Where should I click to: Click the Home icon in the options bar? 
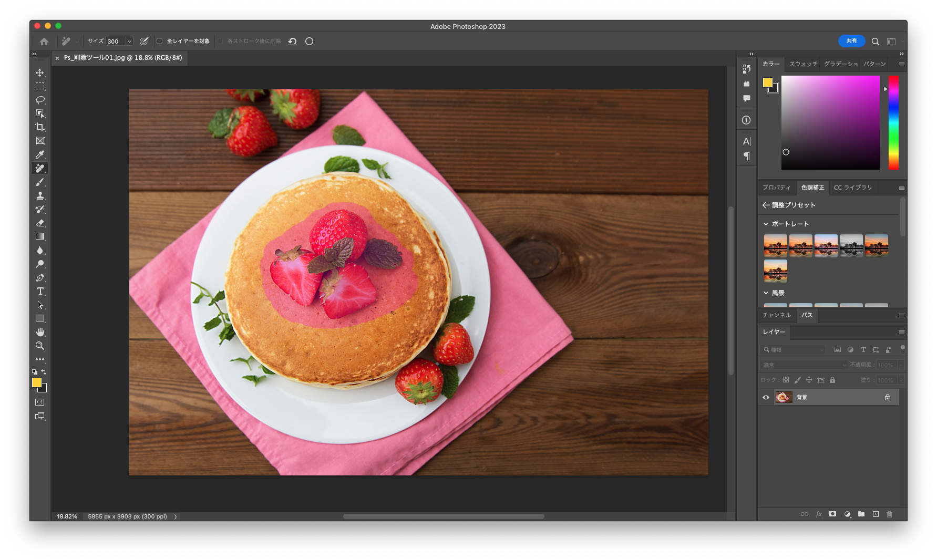click(44, 41)
